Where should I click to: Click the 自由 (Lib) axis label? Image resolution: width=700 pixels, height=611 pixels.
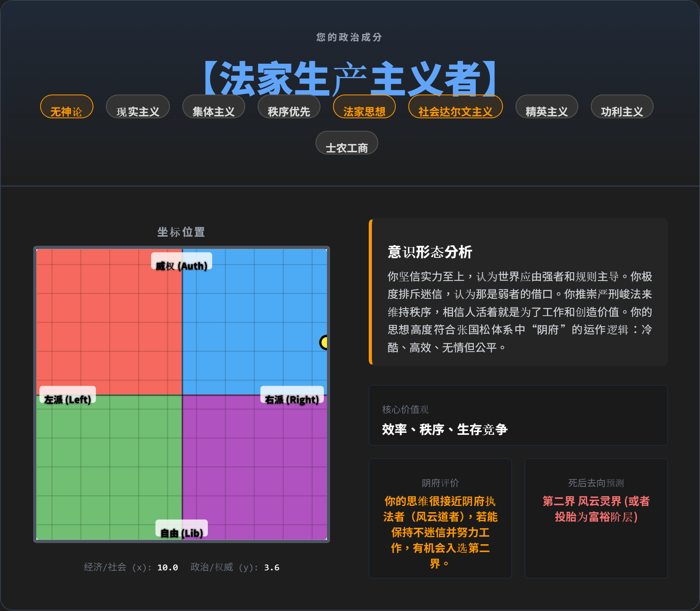[x=181, y=532]
